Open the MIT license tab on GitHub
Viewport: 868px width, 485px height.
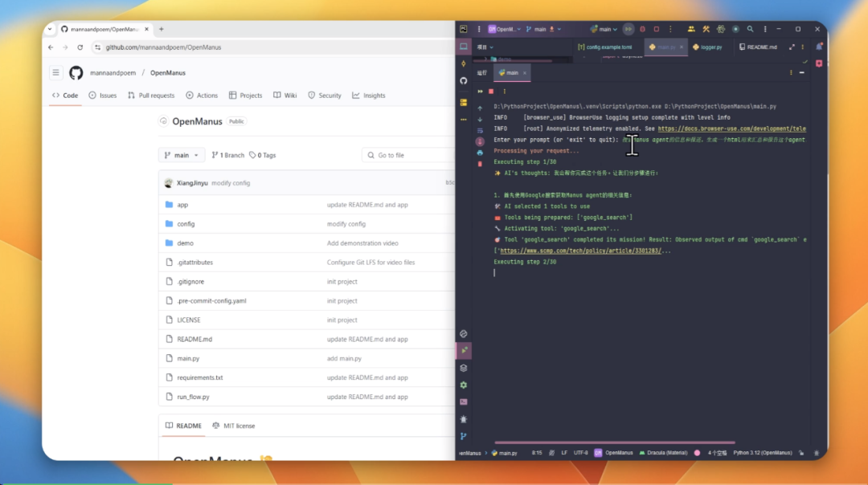(x=234, y=426)
